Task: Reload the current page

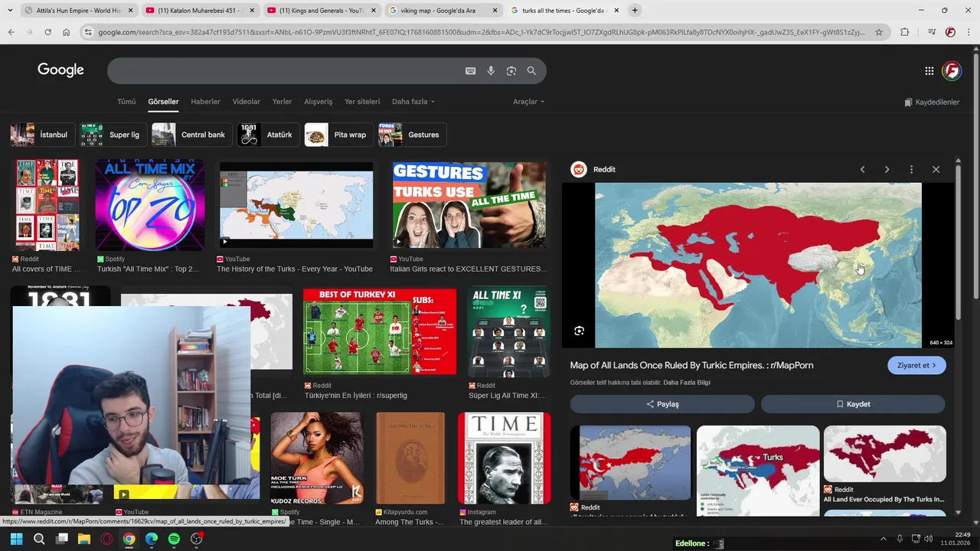Action: point(47,32)
